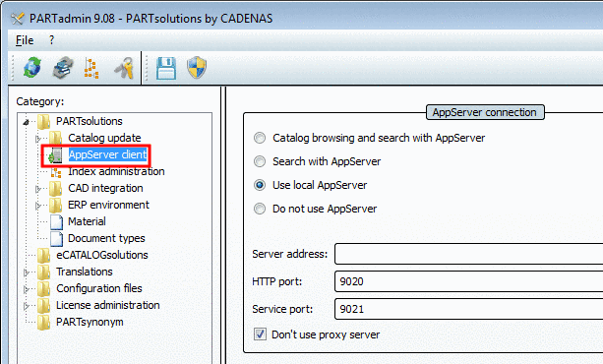Screen dimensions: 603x364
Task: Click the globe refresh toolbar icon
Action: [x=31, y=68]
